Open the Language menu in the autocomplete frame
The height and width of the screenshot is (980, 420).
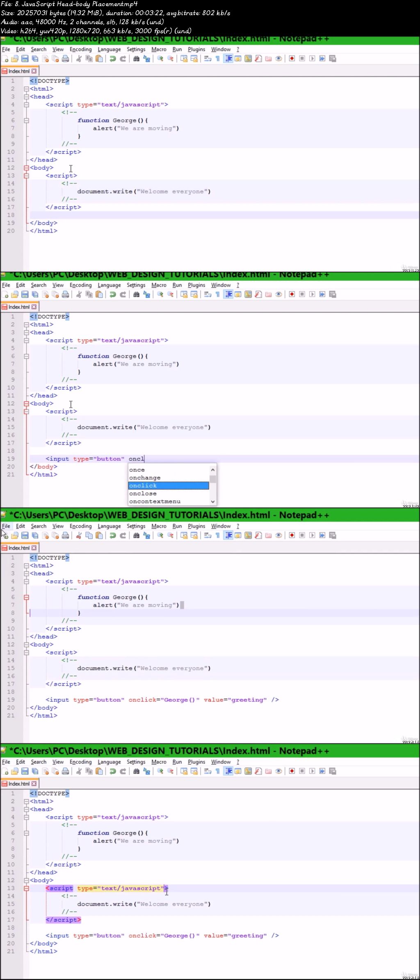click(x=109, y=285)
